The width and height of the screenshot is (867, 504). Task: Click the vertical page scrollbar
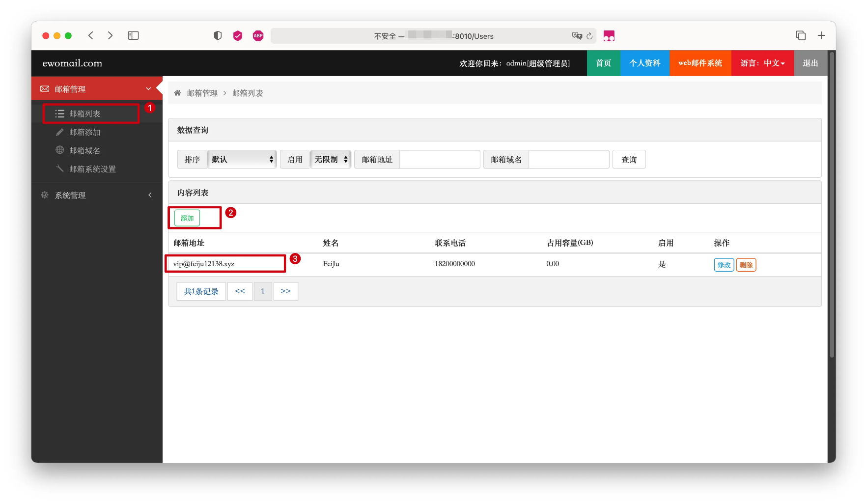click(832, 204)
